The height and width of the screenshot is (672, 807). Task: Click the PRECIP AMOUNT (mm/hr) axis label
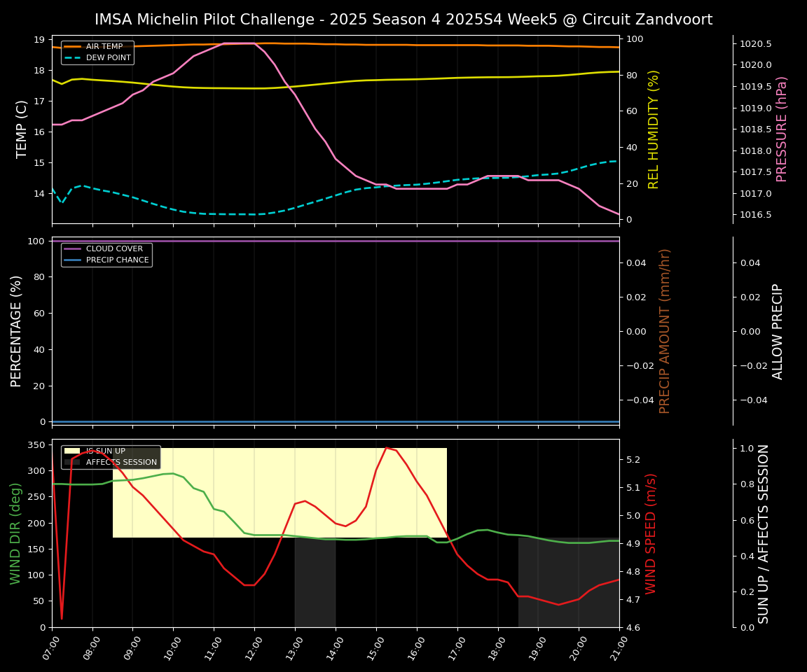tap(665, 330)
